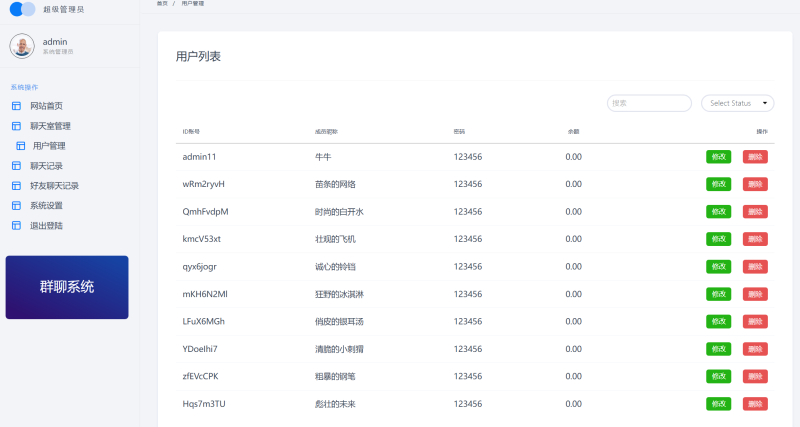Open the Select Status dropdown
The height and width of the screenshot is (427, 800).
[x=738, y=103]
